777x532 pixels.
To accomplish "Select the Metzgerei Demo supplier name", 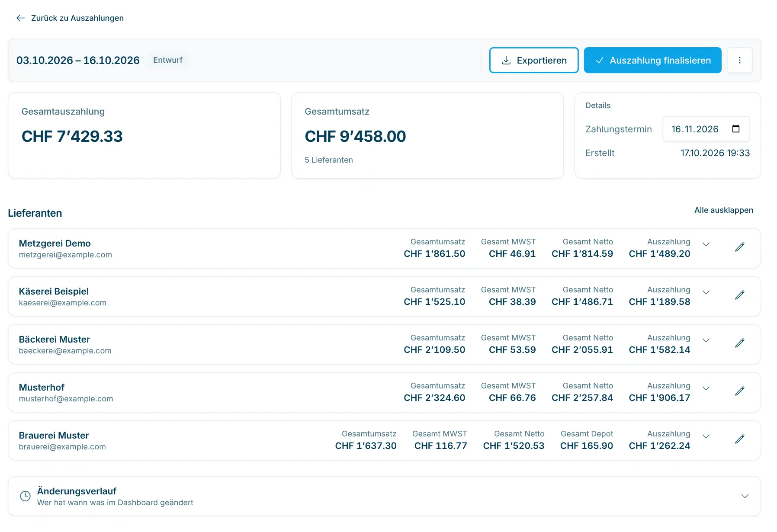I will point(55,243).
